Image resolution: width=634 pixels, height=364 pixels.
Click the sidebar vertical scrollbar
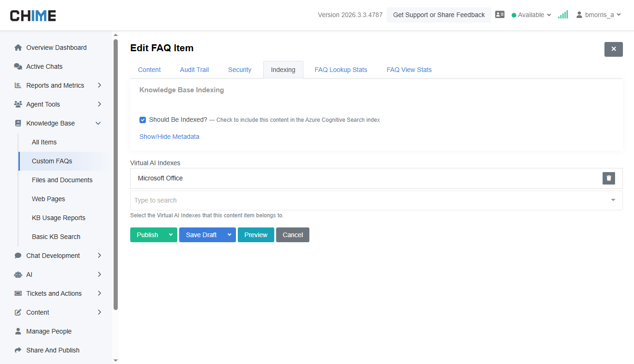(x=115, y=175)
